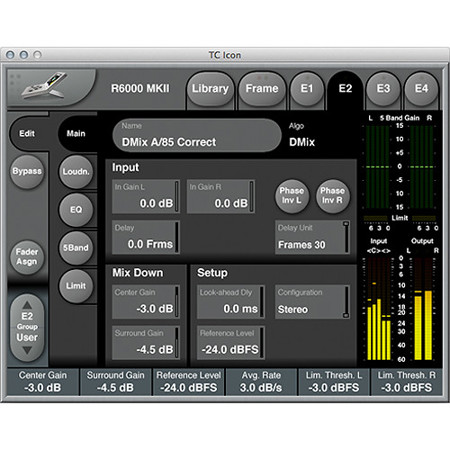Step E2 Group up with arrow
The height and width of the screenshot is (450, 450).
[x=27, y=305]
